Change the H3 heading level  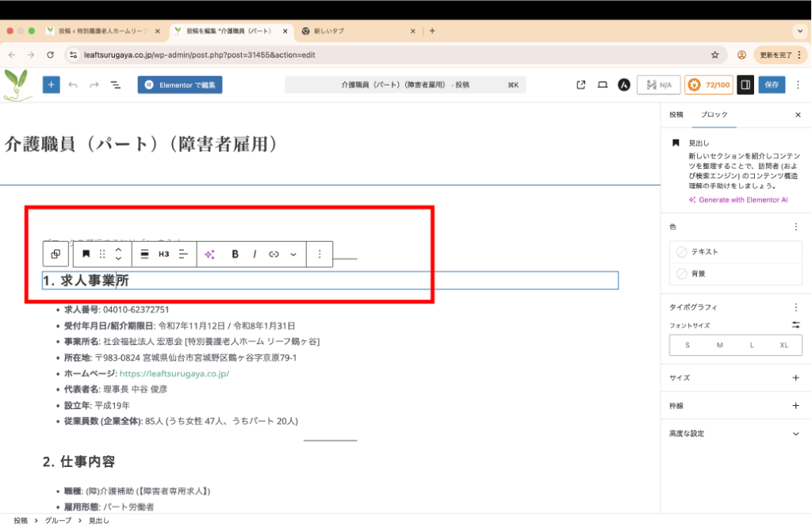coord(163,254)
